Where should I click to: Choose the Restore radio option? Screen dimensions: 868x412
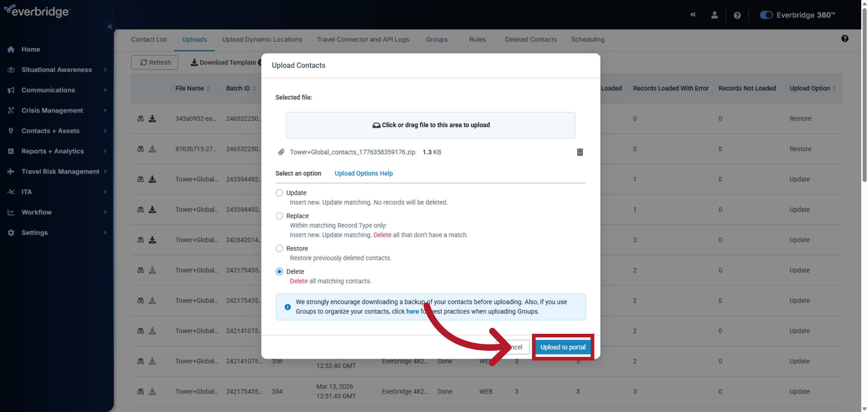coord(279,248)
